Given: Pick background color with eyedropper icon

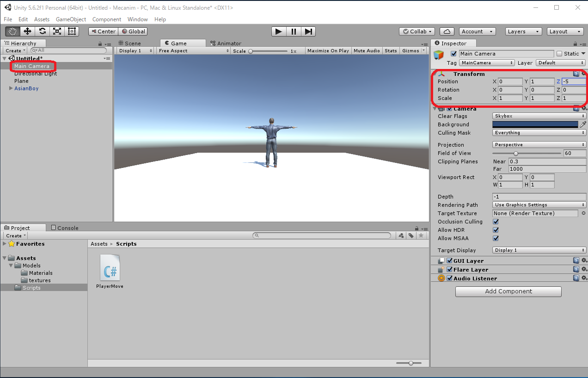Looking at the screenshot, I should (x=583, y=124).
